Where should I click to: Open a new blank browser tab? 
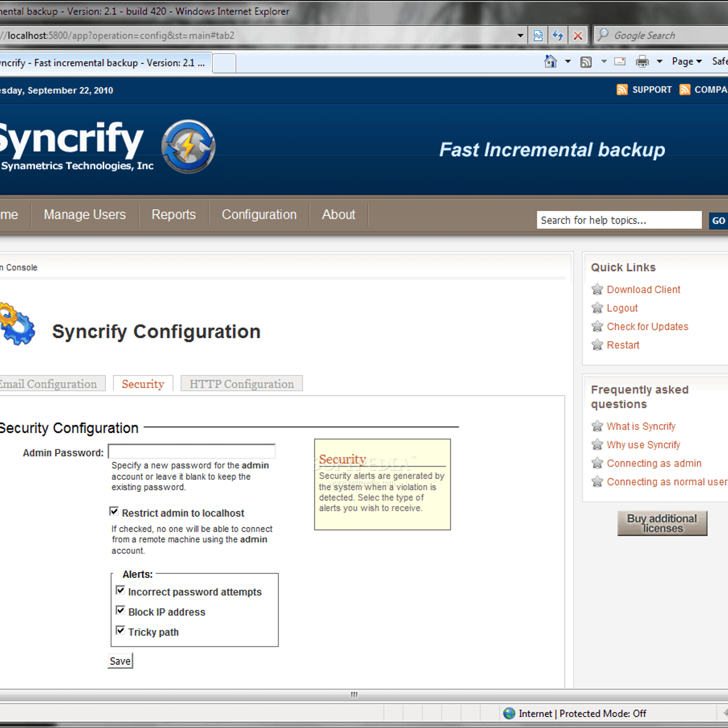(224, 63)
